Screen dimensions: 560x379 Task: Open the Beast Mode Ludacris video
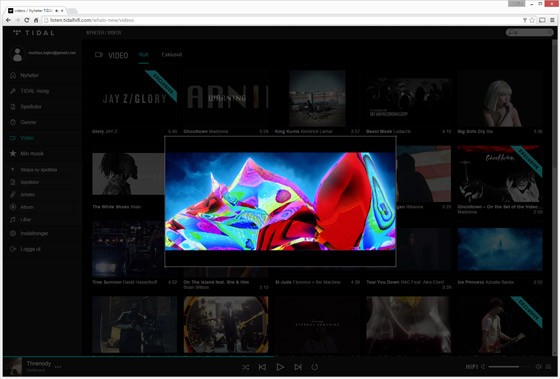[x=409, y=99]
